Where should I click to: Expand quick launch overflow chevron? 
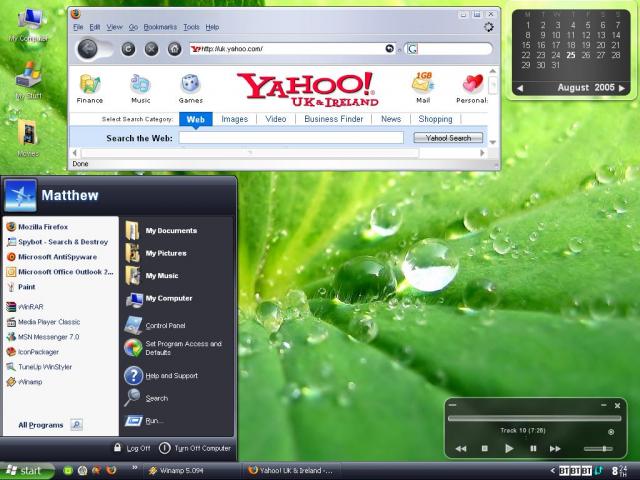[x=135, y=467]
